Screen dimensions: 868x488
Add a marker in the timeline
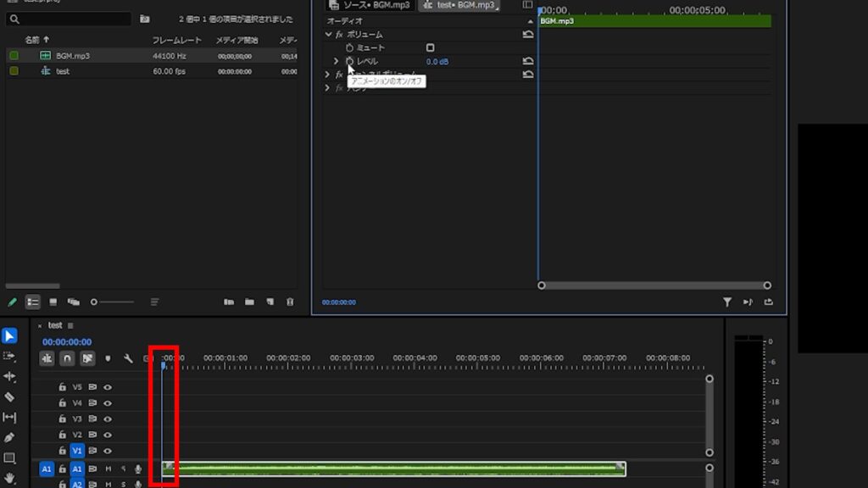(108, 358)
